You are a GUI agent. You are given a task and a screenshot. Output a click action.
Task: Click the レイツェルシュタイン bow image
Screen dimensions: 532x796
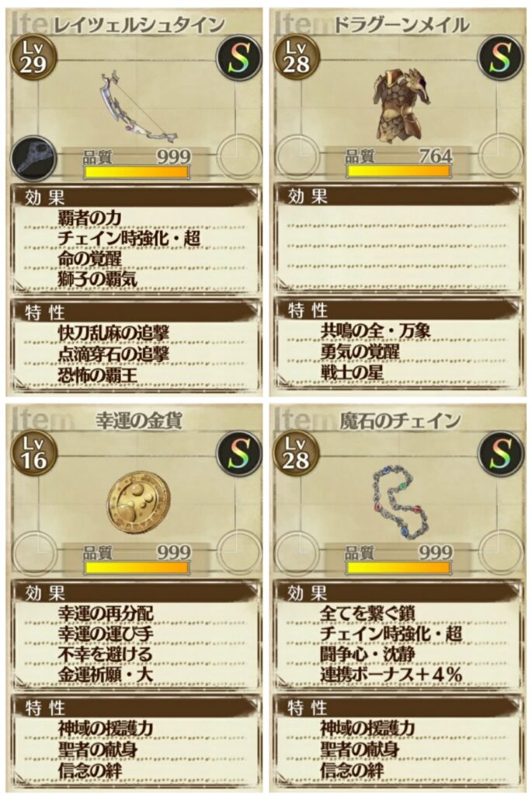tap(138, 106)
